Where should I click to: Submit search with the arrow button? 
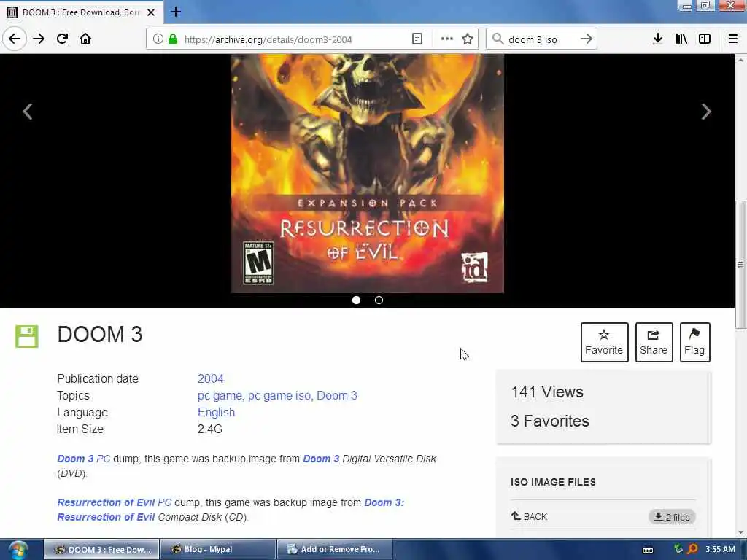pyautogui.click(x=587, y=39)
